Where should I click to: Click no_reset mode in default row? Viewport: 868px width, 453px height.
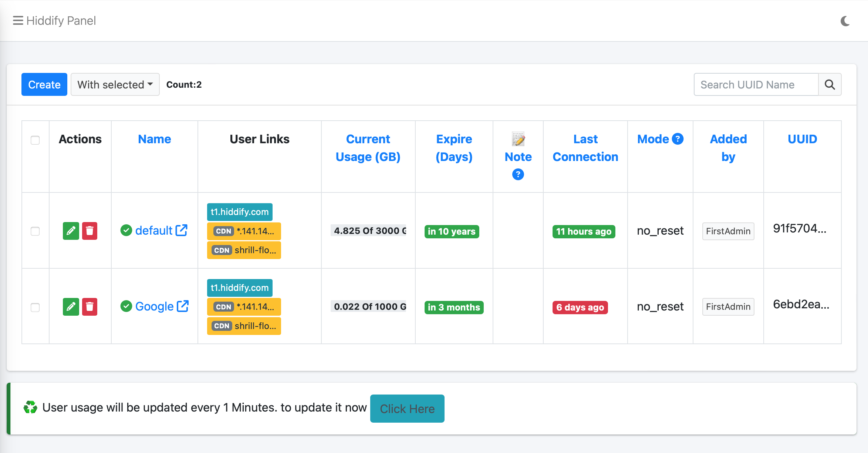click(x=660, y=231)
